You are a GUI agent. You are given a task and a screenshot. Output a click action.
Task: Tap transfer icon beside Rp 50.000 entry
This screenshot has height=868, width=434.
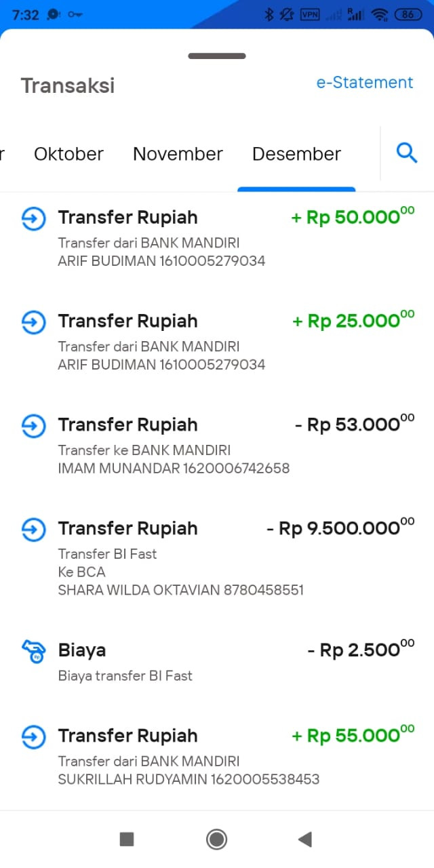[x=33, y=218]
